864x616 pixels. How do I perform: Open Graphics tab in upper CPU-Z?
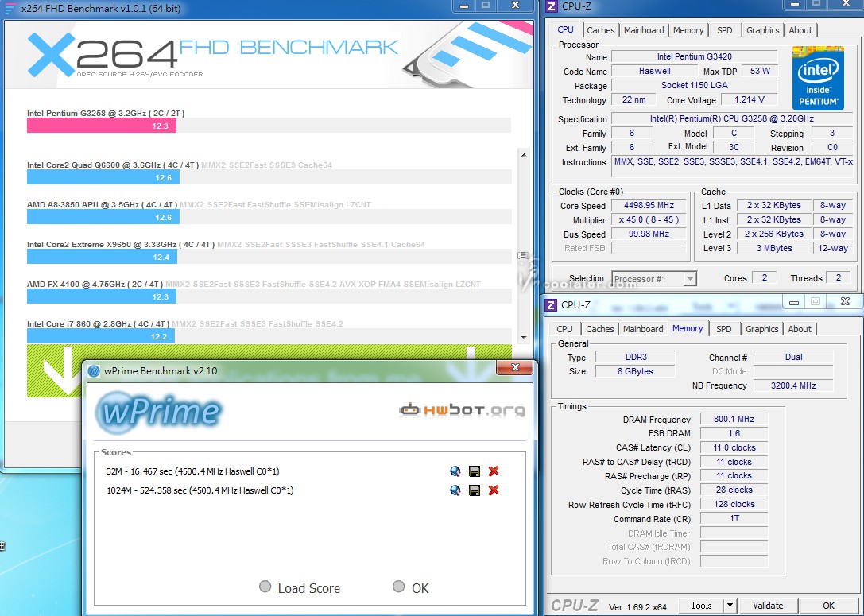pos(762,30)
